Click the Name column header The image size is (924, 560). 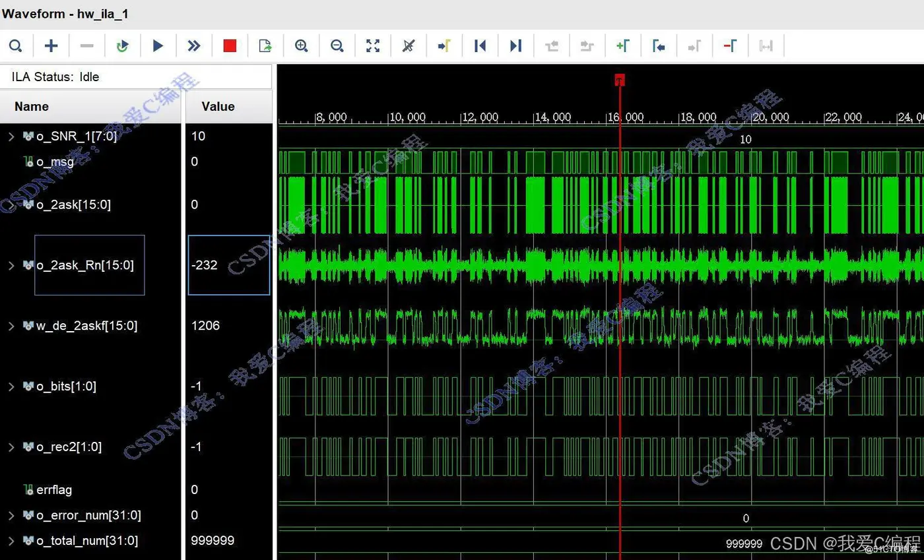pyautogui.click(x=32, y=106)
